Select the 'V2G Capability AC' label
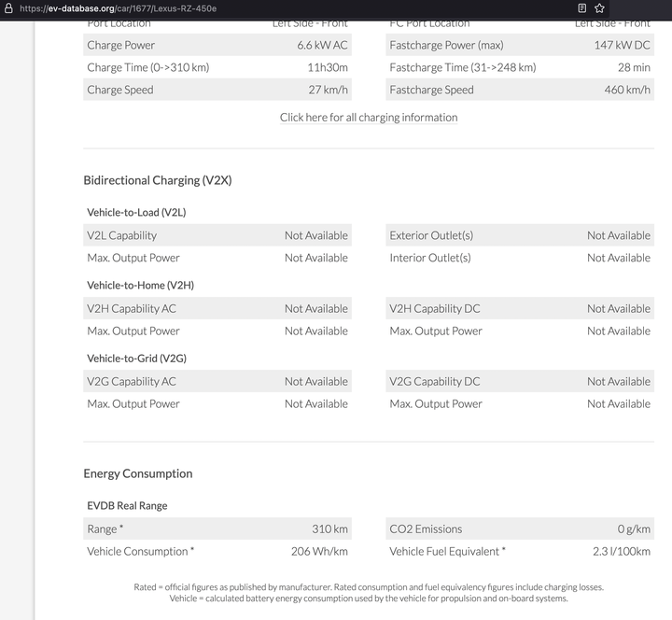 pos(132,382)
